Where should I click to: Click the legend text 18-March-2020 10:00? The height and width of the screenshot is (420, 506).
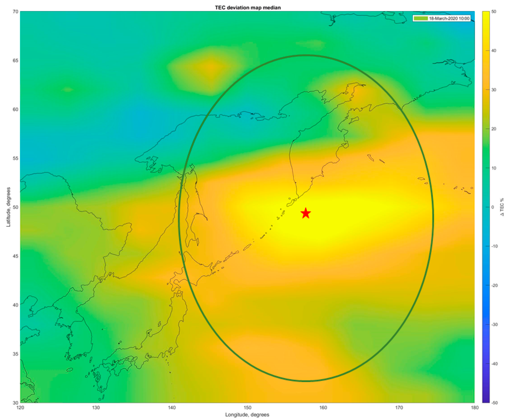click(x=449, y=19)
